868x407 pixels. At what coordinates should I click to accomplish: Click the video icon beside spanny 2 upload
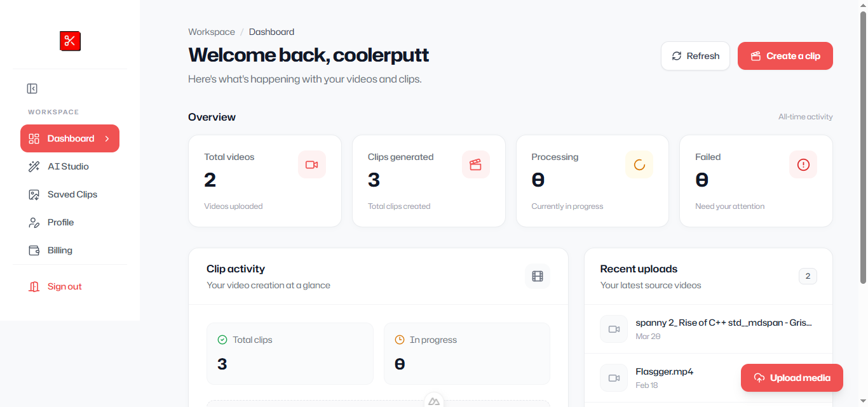[614, 329]
